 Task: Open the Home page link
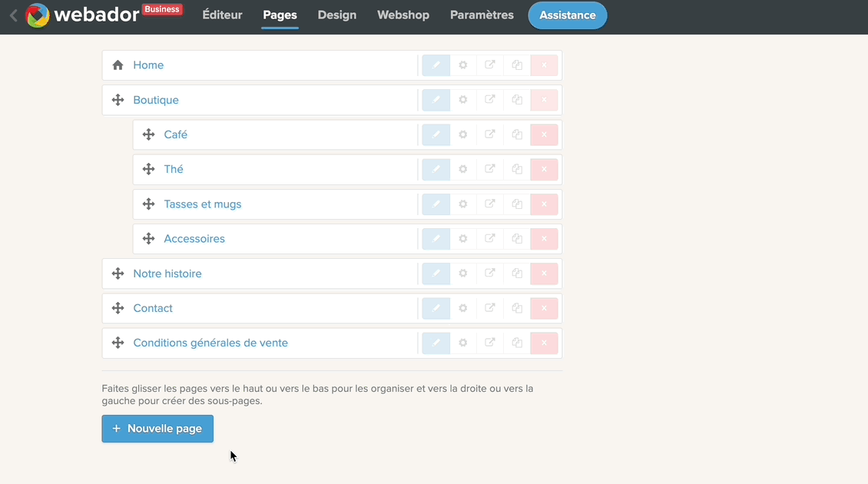[148, 65]
